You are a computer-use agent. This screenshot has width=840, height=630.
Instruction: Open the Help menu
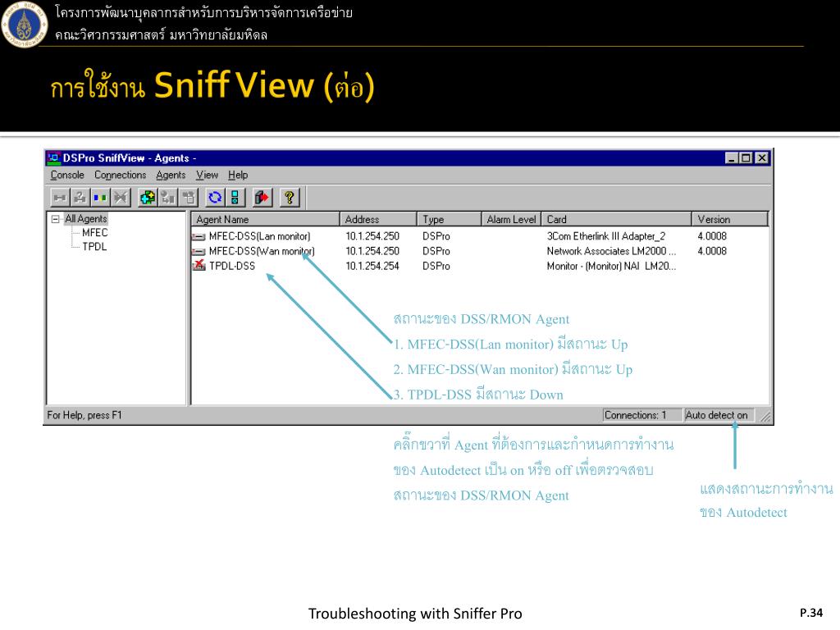point(238,176)
